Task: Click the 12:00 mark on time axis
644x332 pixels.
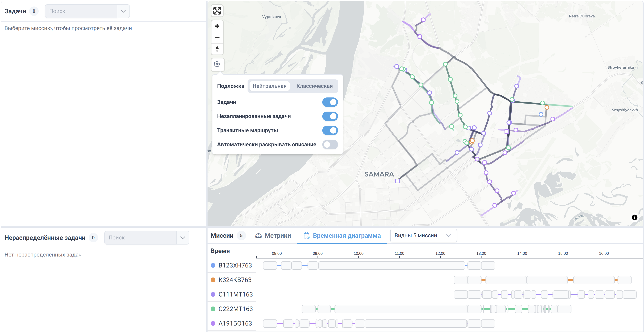Action: tap(440, 254)
